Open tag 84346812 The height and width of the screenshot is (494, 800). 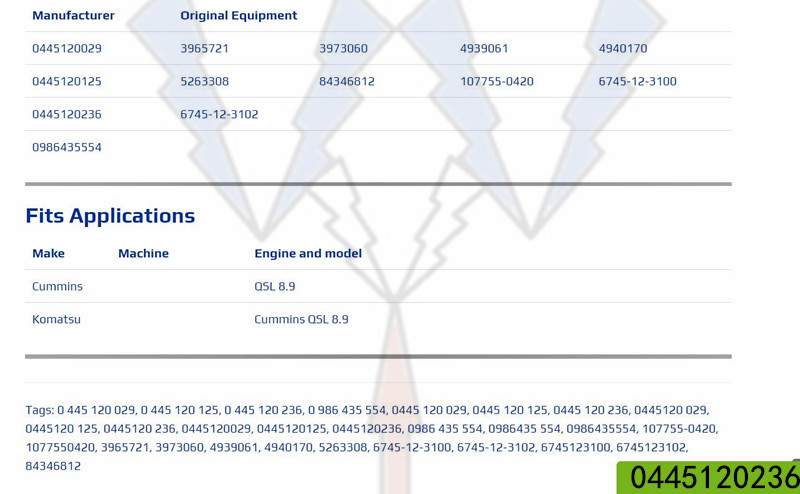pos(53,466)
